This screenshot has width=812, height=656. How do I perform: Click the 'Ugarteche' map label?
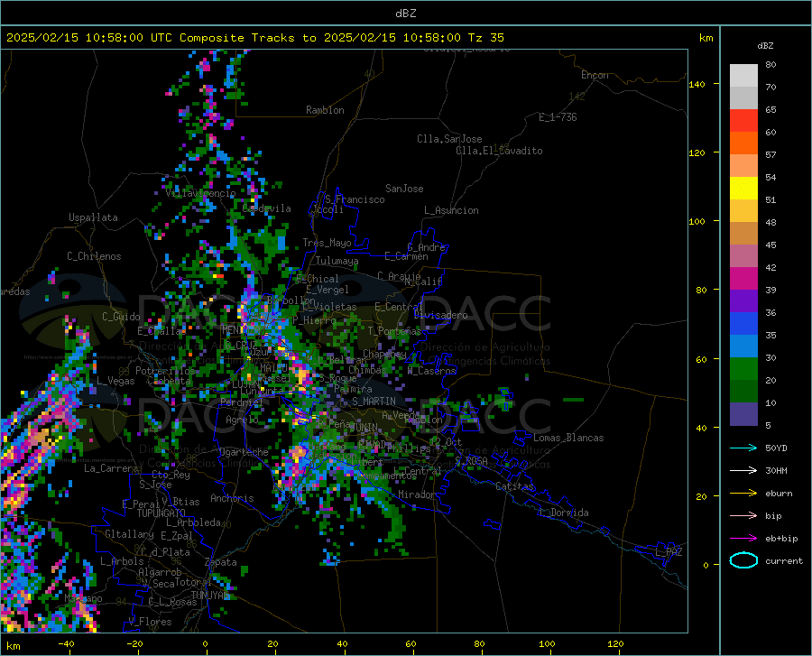tap(244, 452)
